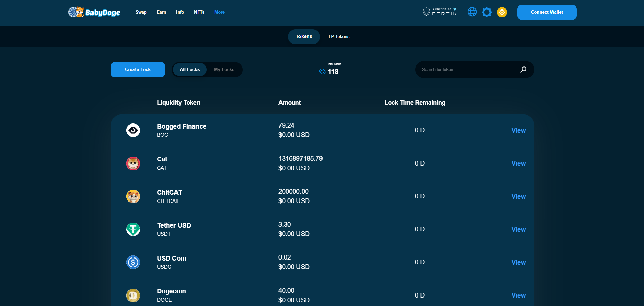Click the CHITCAT ticker symbol
The width and height of the screenshot is (644, 306).
(x=168, y=201)
